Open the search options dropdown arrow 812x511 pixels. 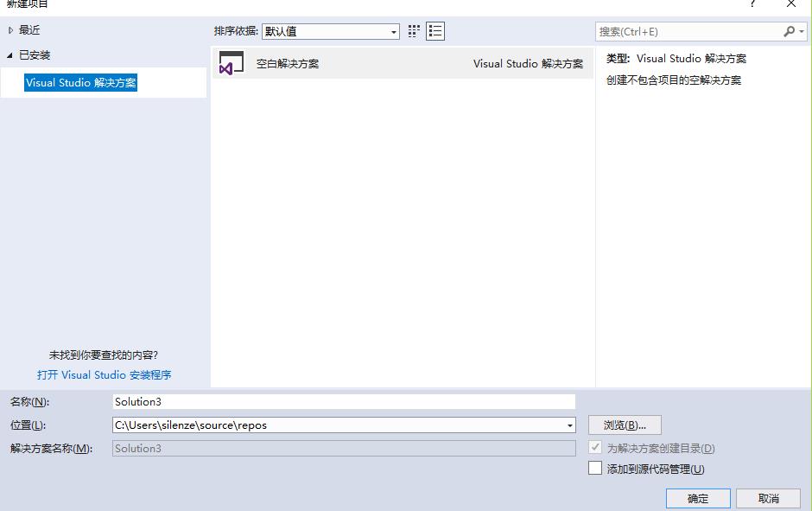tap(802, 32)
